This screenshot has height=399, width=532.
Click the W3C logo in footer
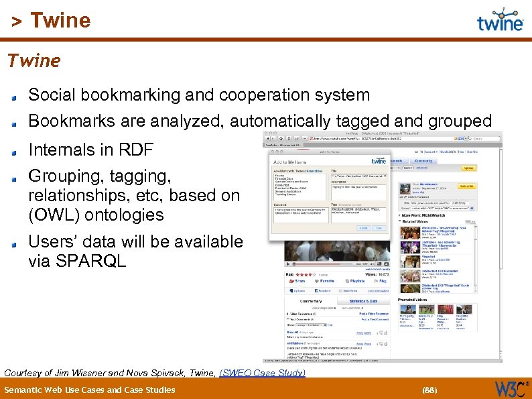[x=512, y=389]
